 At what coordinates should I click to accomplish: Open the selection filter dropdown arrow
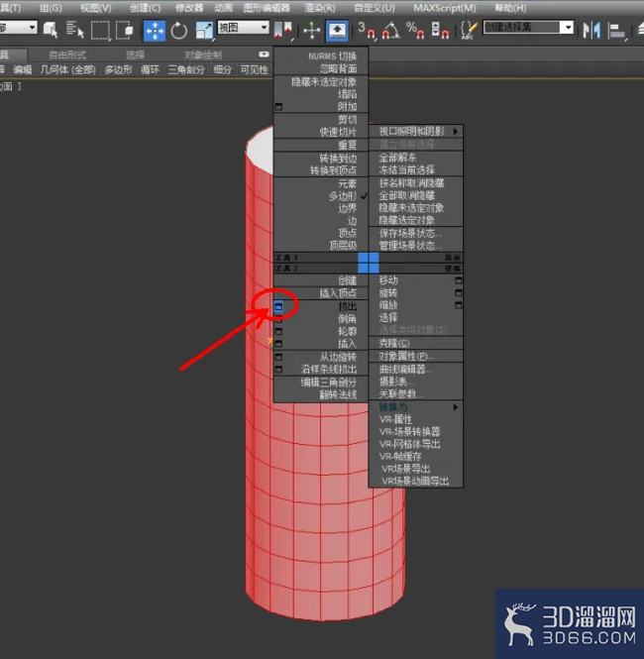click(32, 28)
